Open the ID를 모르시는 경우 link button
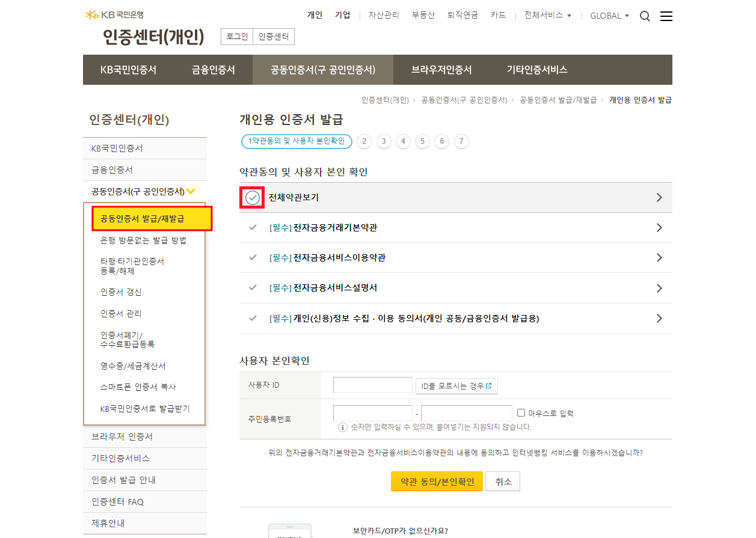Image resolution: width=756 pixels, height=538 pixels. tap(456, 386)
